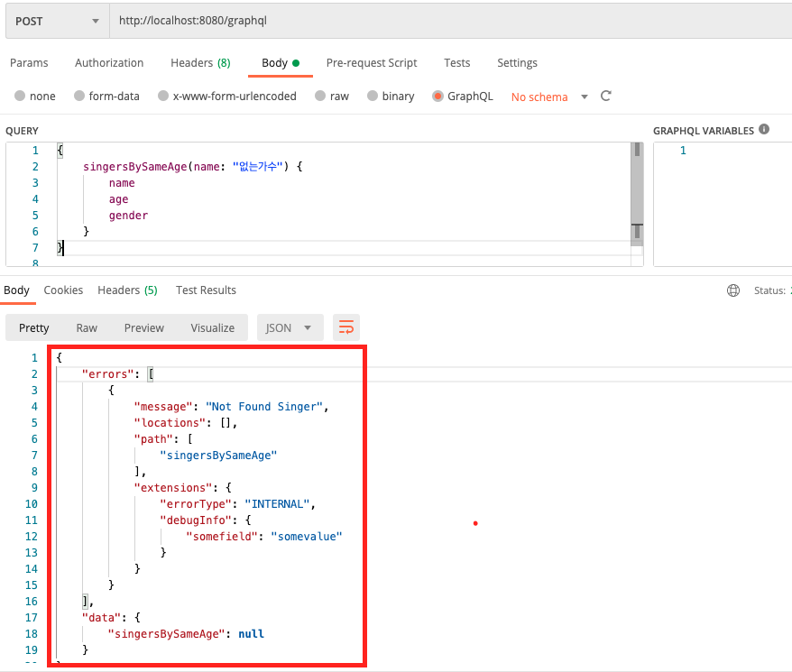The height and width of the screenshot is (672, 792).
Task: Click the request URL field
Action: pyautogui.click(x=450, y=22)
